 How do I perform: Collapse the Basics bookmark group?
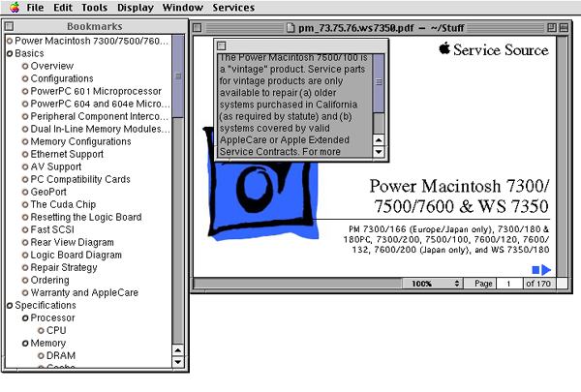[10, 54]
